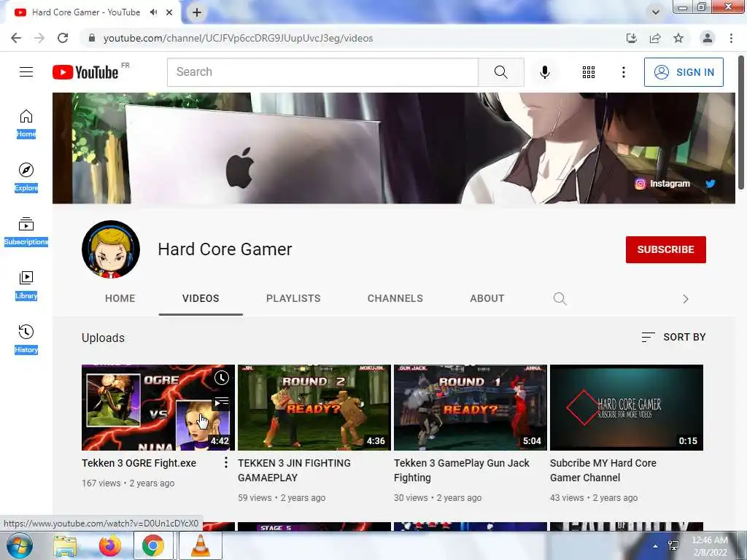Go back with browser back arrow

point(16,38)
